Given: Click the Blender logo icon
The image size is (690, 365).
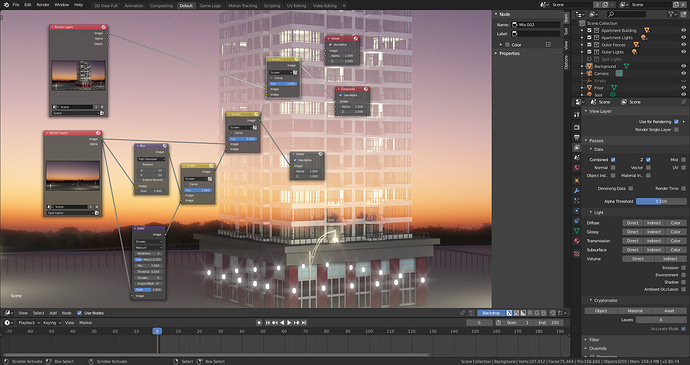Looking at the screenshot, I should tap(6, 5).
